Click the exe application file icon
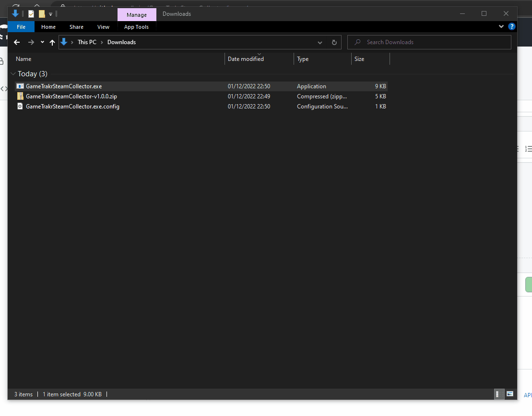The width and height of the screenshot is (532, 416). 20,86
